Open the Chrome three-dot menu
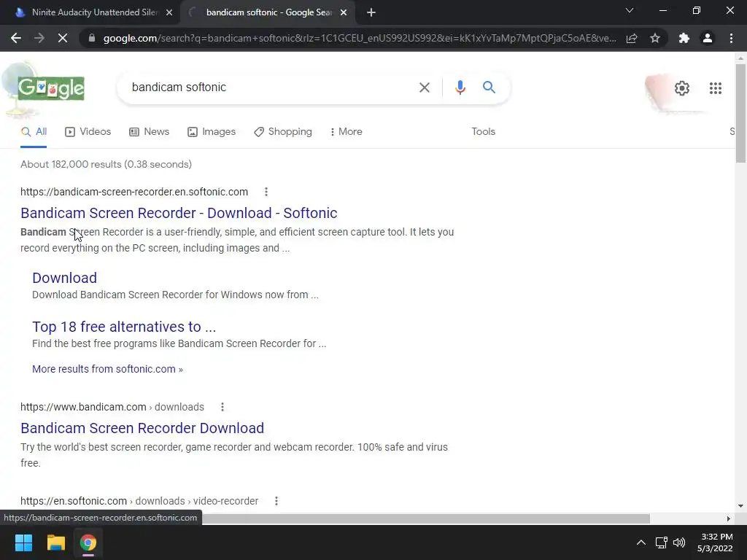 pyautogui.click(x=731, y=38)
